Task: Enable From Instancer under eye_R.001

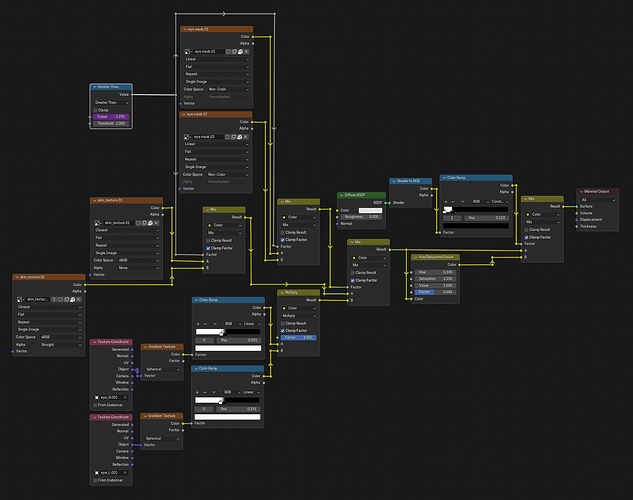Action: (x=95, y=405)
